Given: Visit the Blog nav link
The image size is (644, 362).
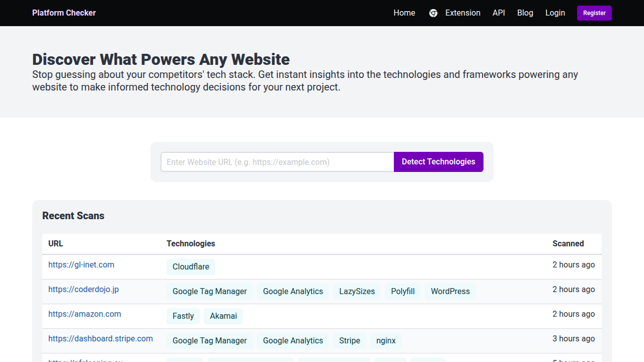Looking at the screenshot, I should 525,13.
